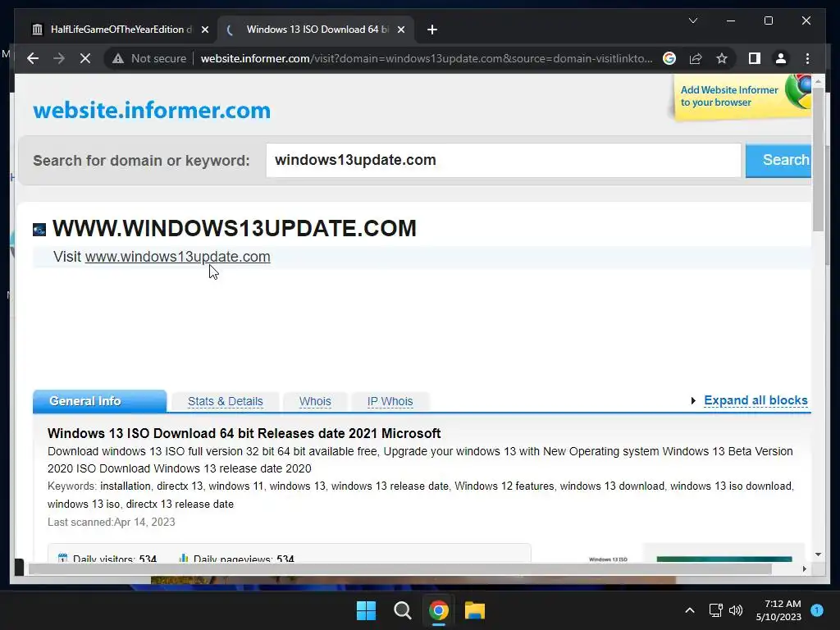
Task: Open taskbar Search
Action: coord(402,610)
